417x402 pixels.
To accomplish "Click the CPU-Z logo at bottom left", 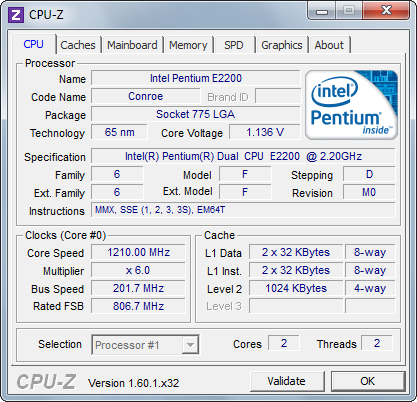I will click(x=46, y=381).
